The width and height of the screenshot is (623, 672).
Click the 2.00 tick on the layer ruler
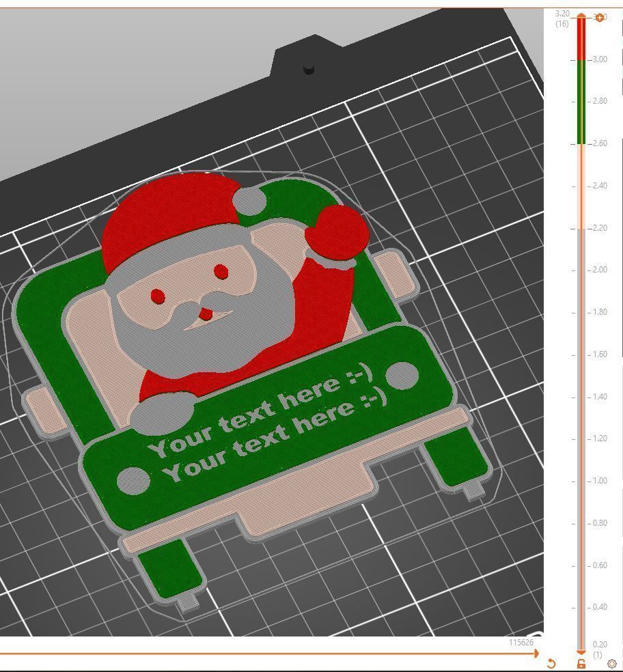pyautogui.click(x=599, y=270)
